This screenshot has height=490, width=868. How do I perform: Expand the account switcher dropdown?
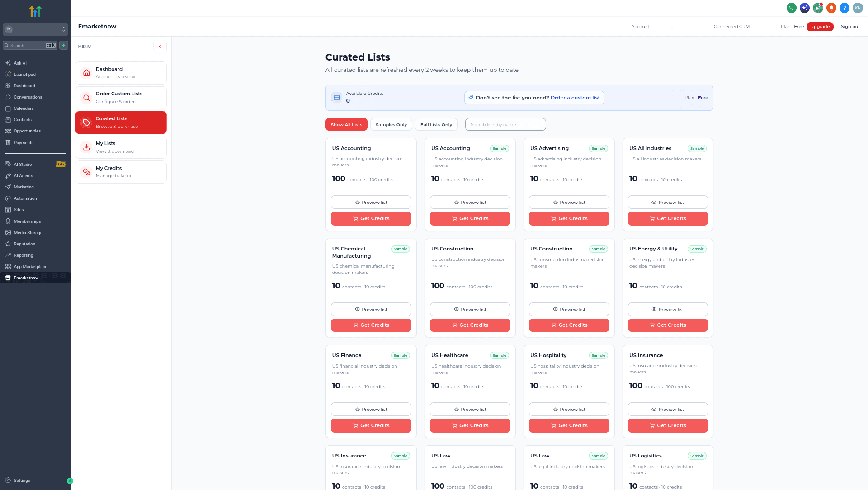click(35, 29)
